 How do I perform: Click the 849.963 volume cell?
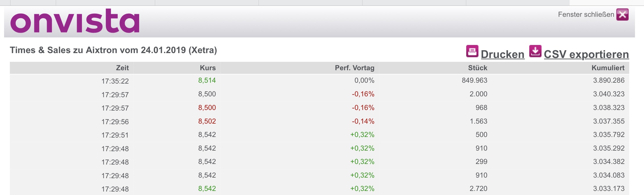pos(474,80)
